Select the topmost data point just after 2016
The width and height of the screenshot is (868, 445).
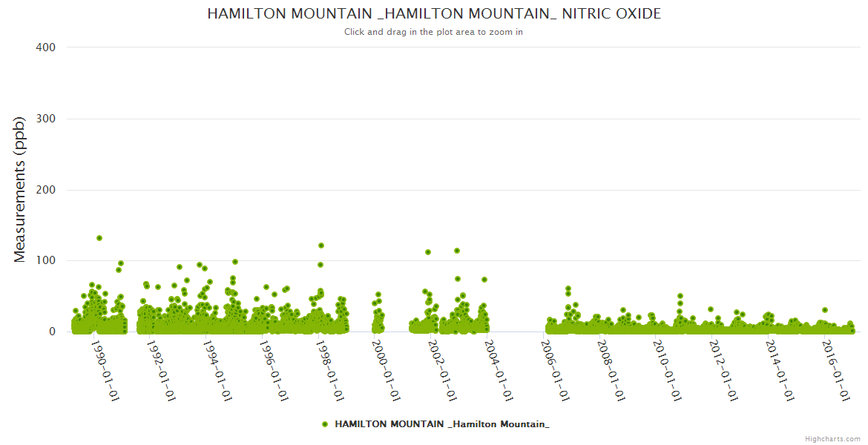824,310
